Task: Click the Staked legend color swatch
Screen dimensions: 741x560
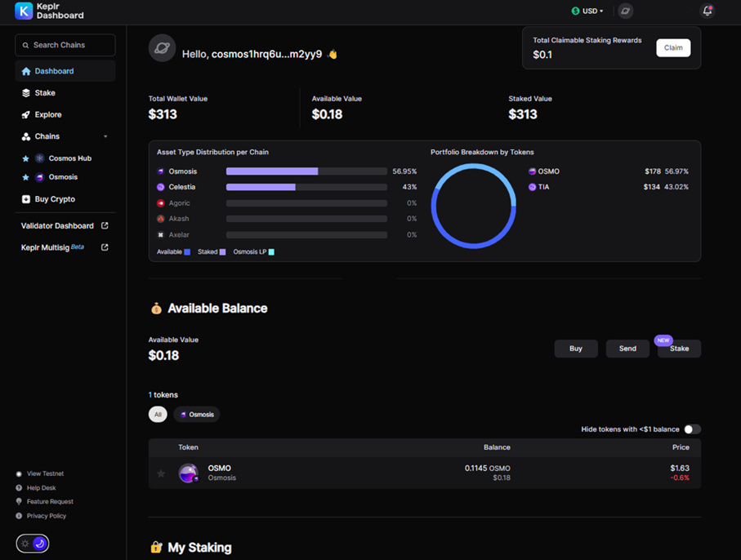Action: 222,252
